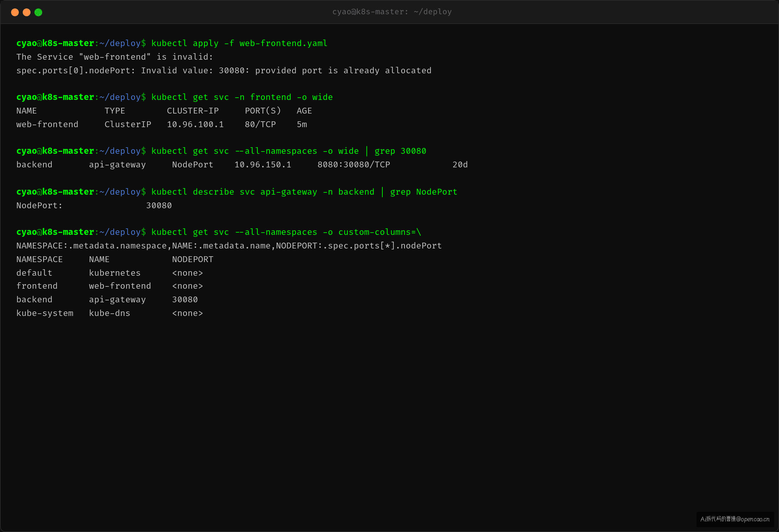Click the NAMESPACE:.metadata.namespace continuation line

[229, 246]
